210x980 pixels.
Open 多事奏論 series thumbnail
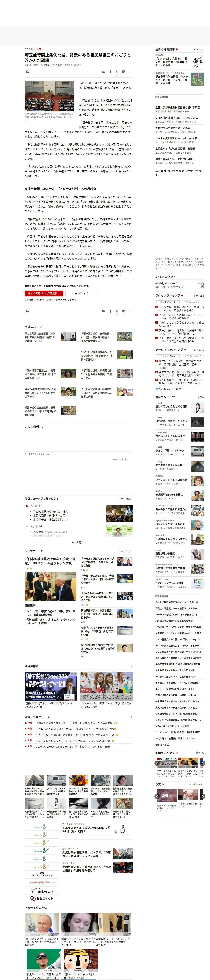pyautogui.click(x=197, y=61)
